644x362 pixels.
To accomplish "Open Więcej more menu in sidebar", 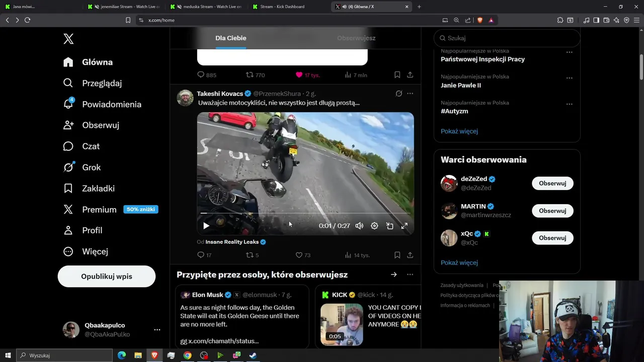I will coord(86,251).
